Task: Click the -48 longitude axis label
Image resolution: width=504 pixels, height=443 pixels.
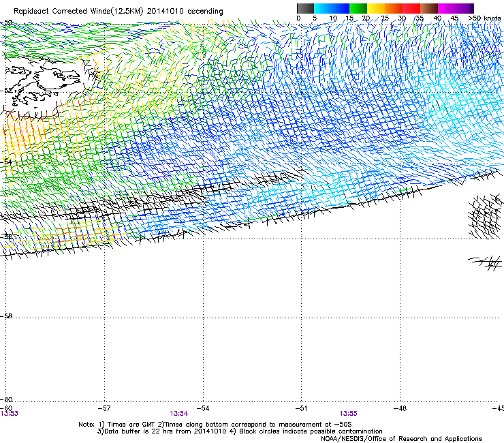Action: tap(400, 408)
